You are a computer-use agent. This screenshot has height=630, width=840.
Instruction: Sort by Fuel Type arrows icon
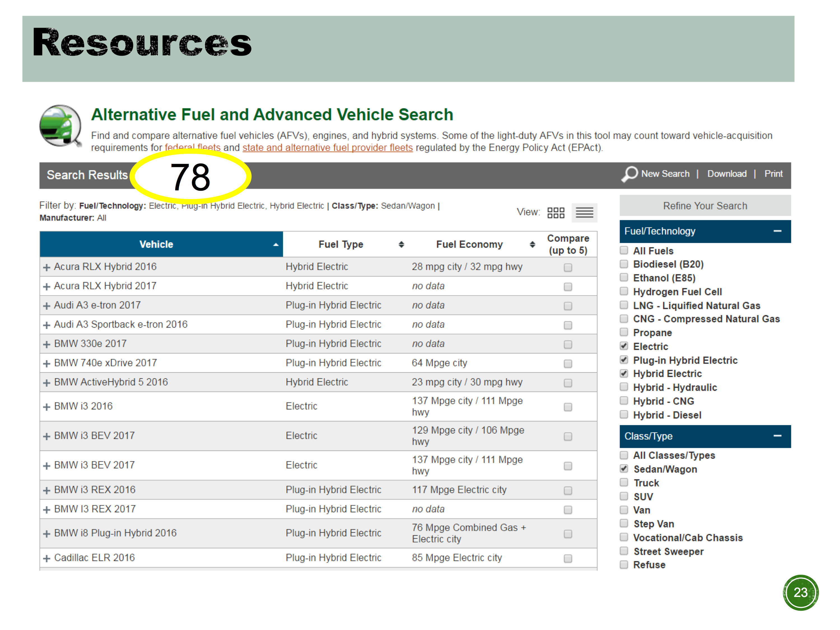[401, 244]
